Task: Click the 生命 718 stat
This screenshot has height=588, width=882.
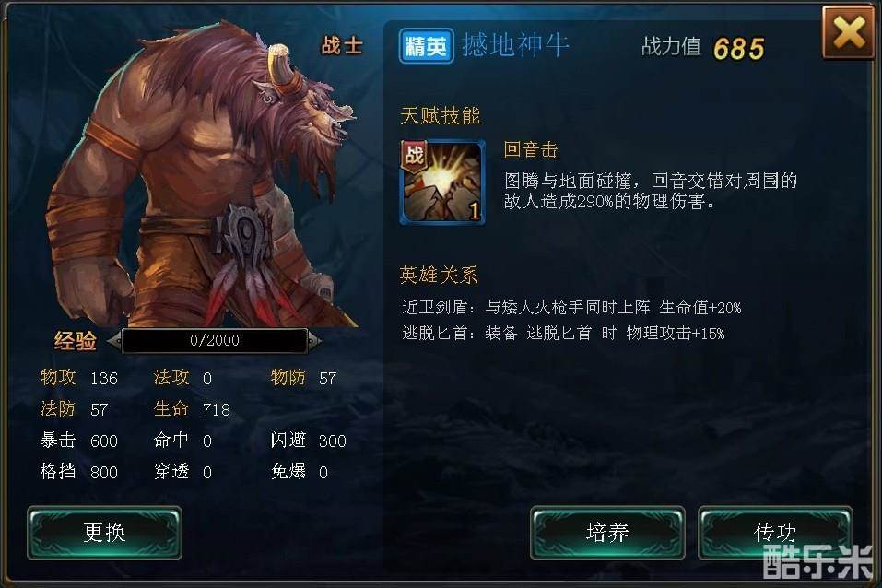Action: point(192,409)
